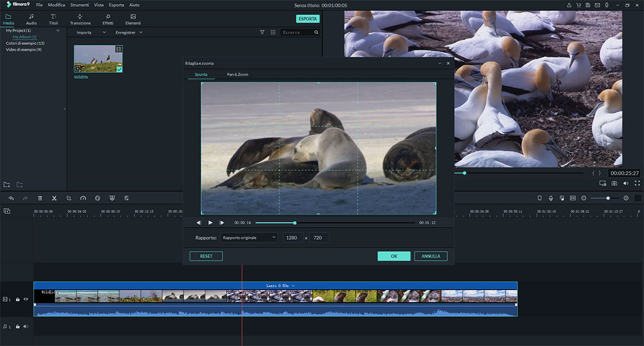Toggle lock on video track 1
The image size is (644, 346).
pyautogui.click(x=18, y=299)
